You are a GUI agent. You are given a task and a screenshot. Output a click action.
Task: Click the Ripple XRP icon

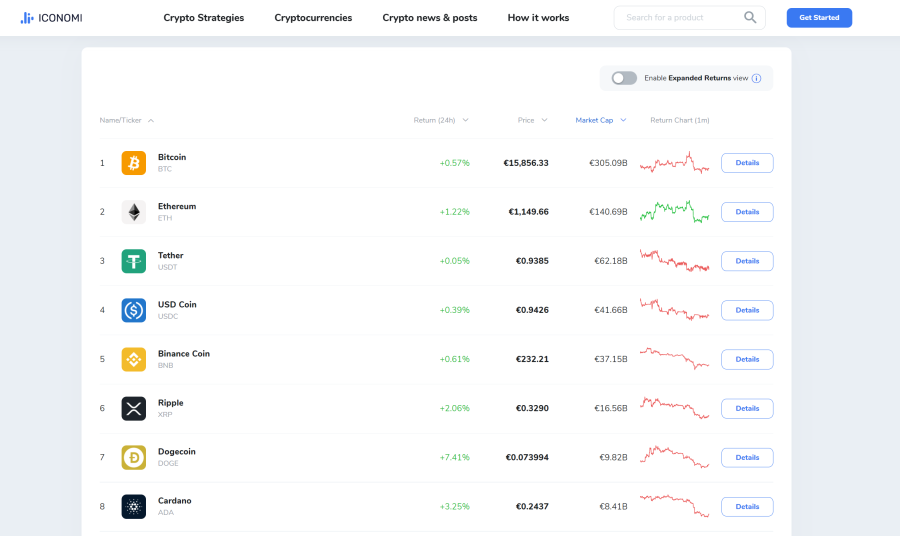134,409
